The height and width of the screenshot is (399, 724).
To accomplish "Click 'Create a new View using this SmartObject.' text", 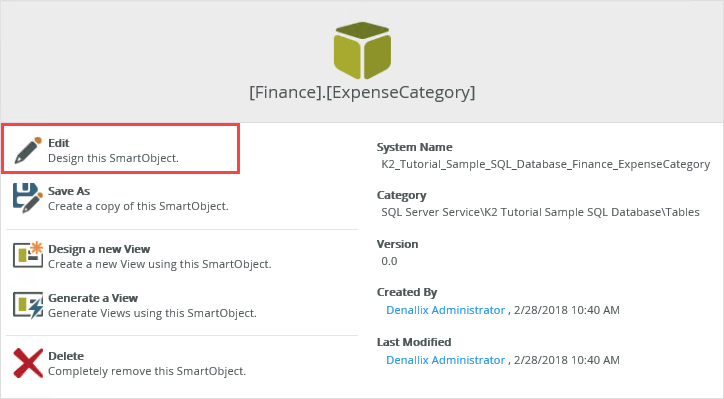I will coord(160,264).
